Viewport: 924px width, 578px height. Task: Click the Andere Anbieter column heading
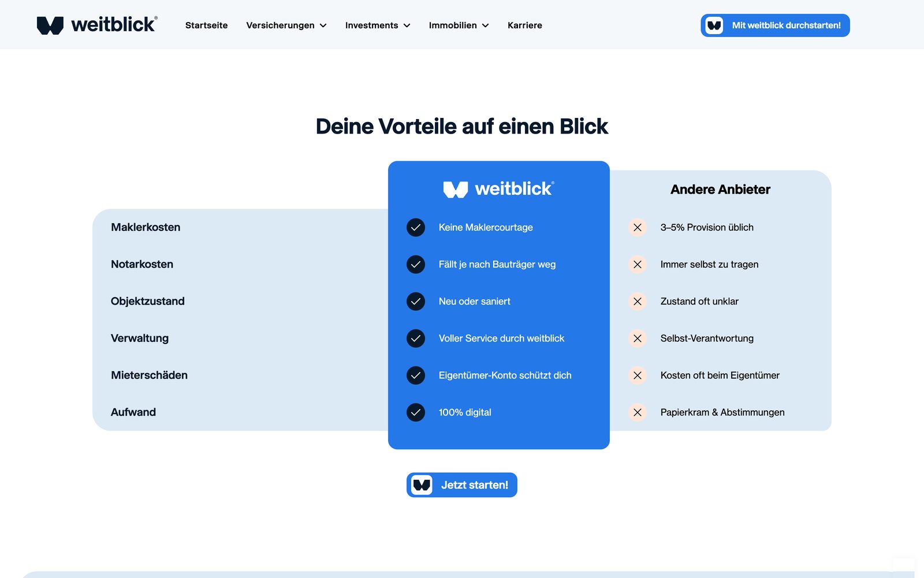coord(720,190)
